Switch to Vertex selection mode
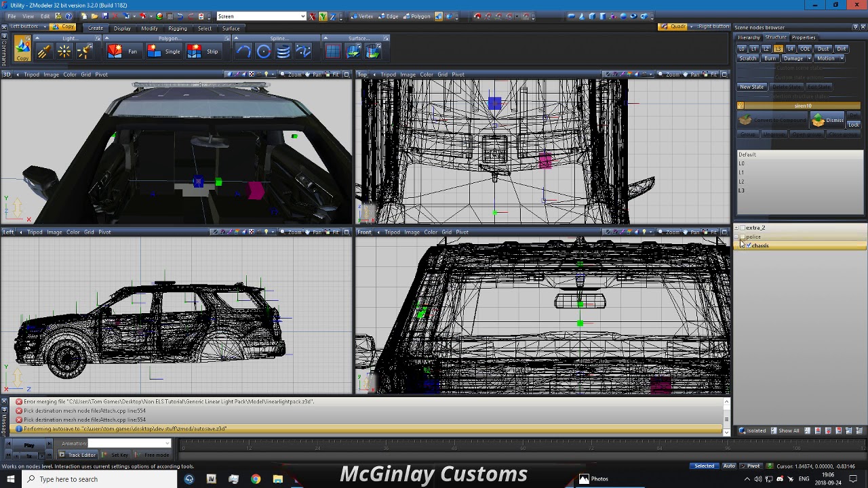The image size is (868, 488). click(x=362, y=16)
